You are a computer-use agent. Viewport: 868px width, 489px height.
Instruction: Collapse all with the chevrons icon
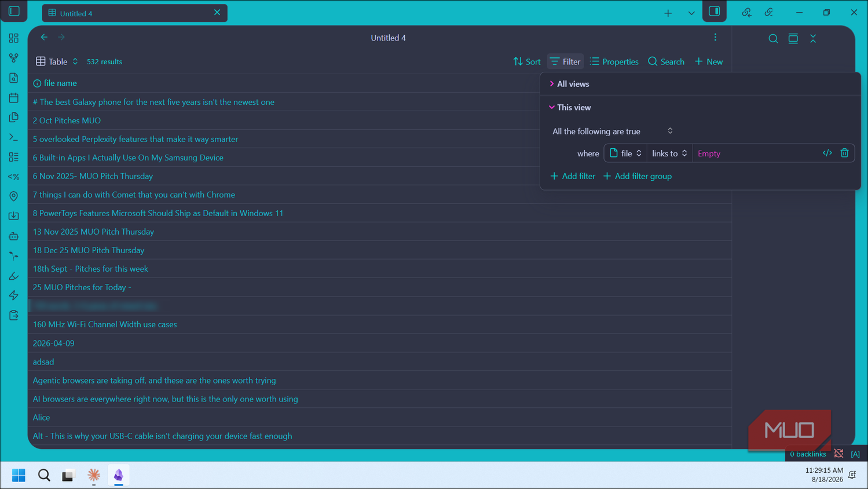pyautogui.click(x=813, y=38)
